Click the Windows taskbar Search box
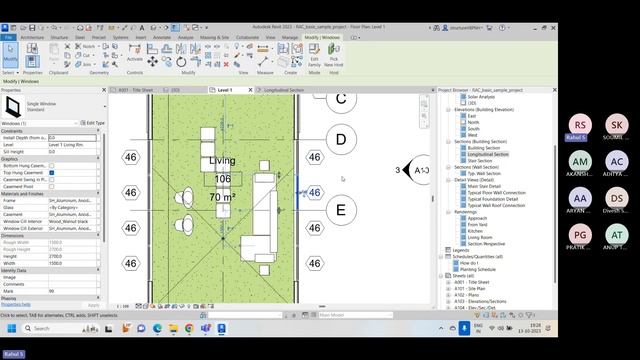 (x=61, y=328)
